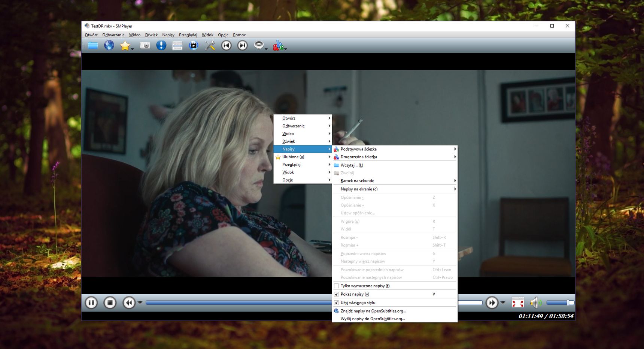Image resolution: width=644 pixels, height=349 pixels.
Task: Open the forward options dropdown arrow
Action: pos(503,303)
